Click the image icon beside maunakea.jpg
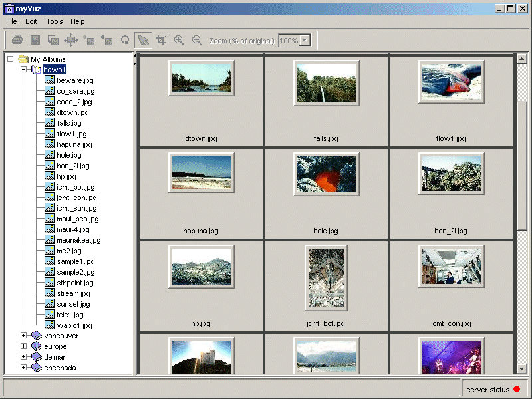 click(49, 240)
